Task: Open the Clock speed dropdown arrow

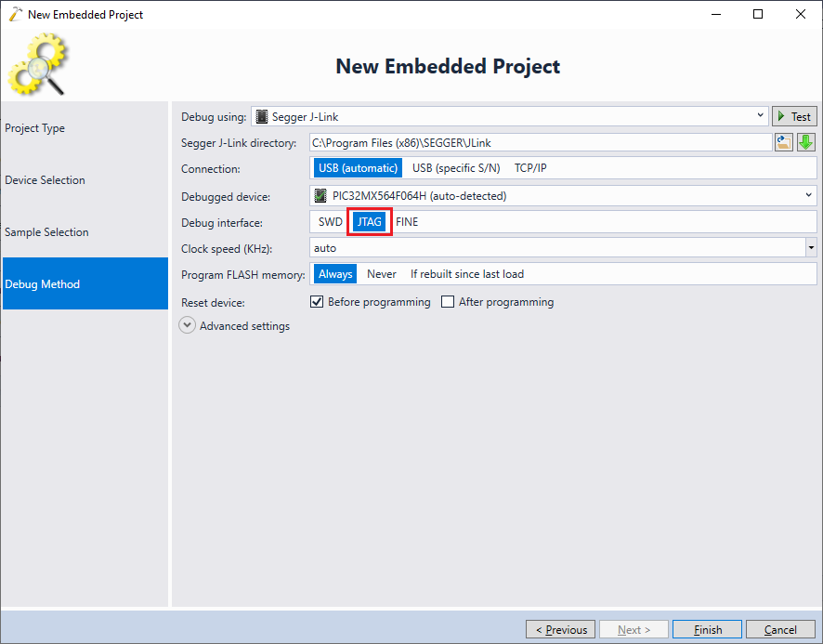Action: pos(812,247)
